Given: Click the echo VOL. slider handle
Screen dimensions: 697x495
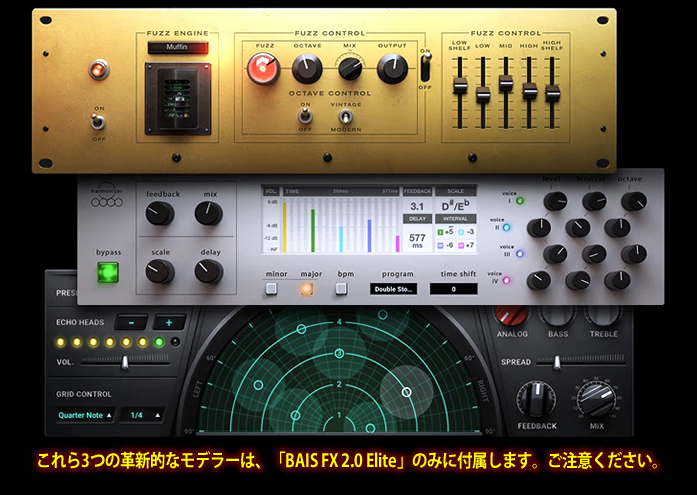Looking at the screenshot, I should click(x=125, y=362).
